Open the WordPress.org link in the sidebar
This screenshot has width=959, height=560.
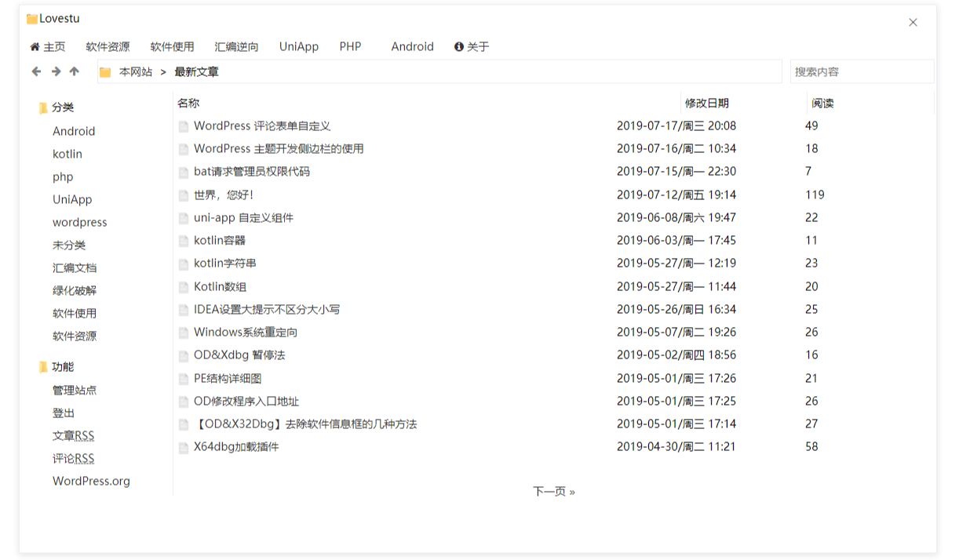[91, 482]
